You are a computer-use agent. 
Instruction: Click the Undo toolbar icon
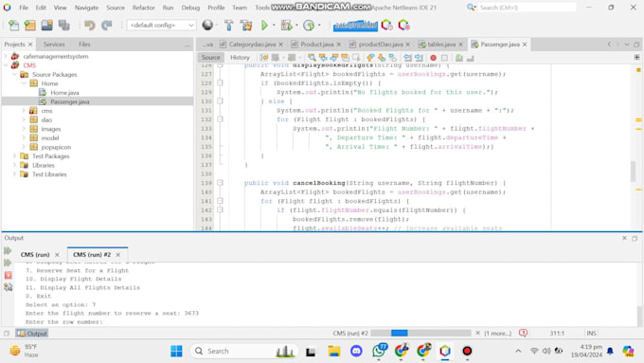(89, 25)
